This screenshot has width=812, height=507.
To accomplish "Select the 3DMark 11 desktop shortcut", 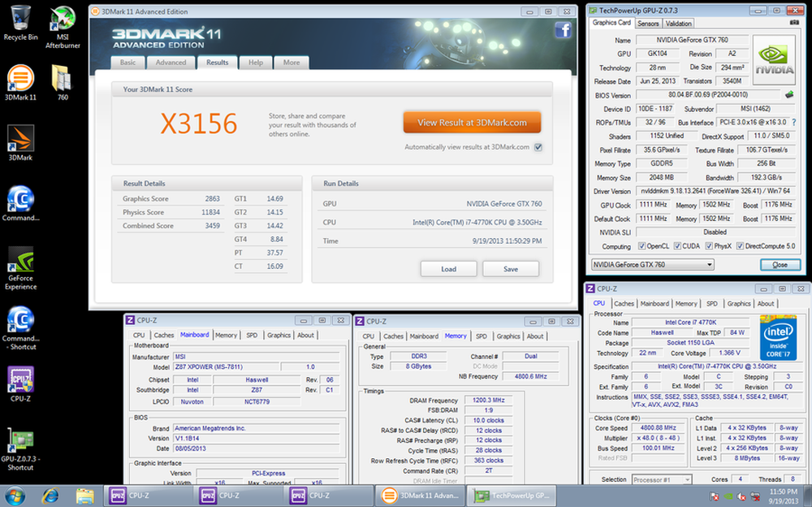I will (21, 82).
